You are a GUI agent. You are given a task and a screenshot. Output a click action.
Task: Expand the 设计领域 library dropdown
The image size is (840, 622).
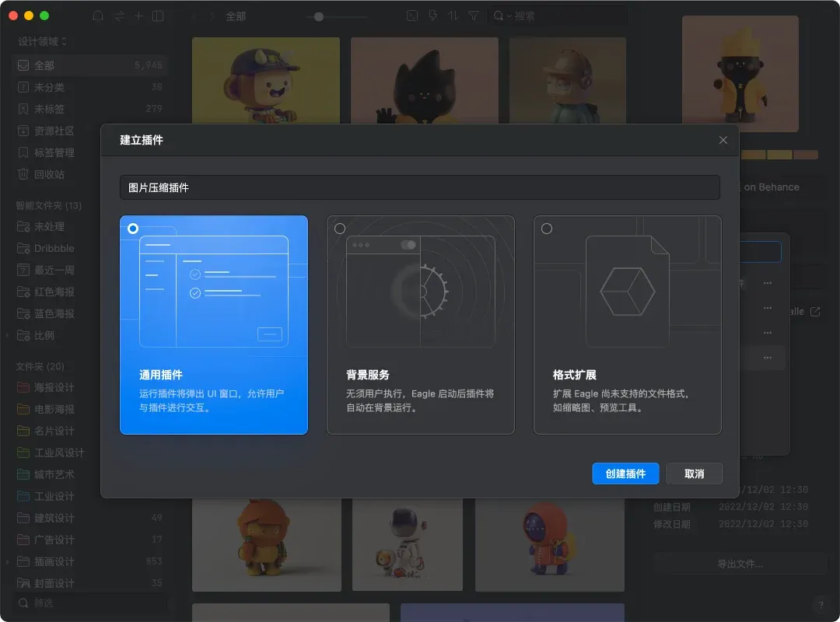(x=42, y=41)
